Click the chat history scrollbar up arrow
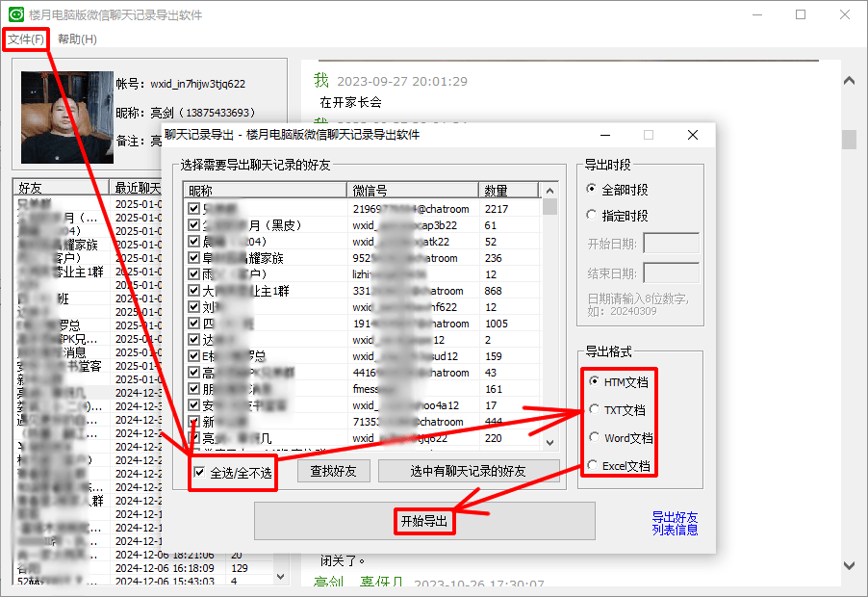The height and width of the screenshot is (597, 868). pyautogui.click(x=849, y=81)
